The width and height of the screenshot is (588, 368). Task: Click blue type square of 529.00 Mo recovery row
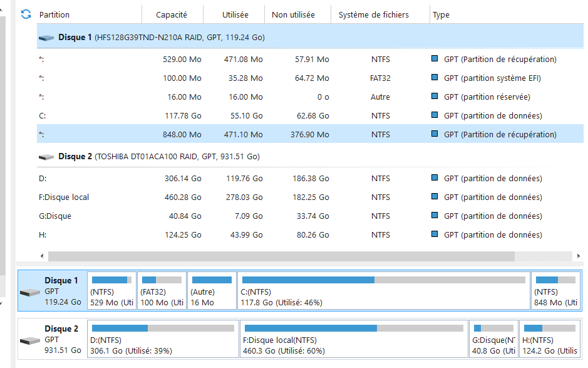click(435, 58)
